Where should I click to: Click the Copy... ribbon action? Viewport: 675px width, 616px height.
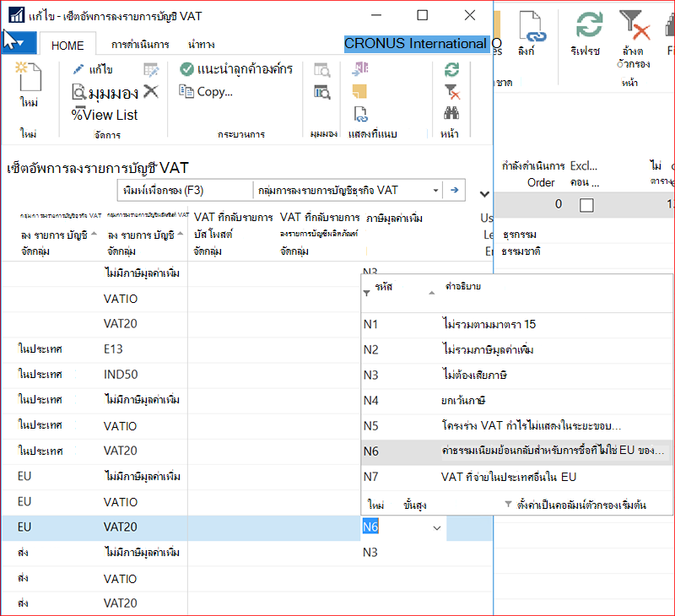tap(206, 92)
